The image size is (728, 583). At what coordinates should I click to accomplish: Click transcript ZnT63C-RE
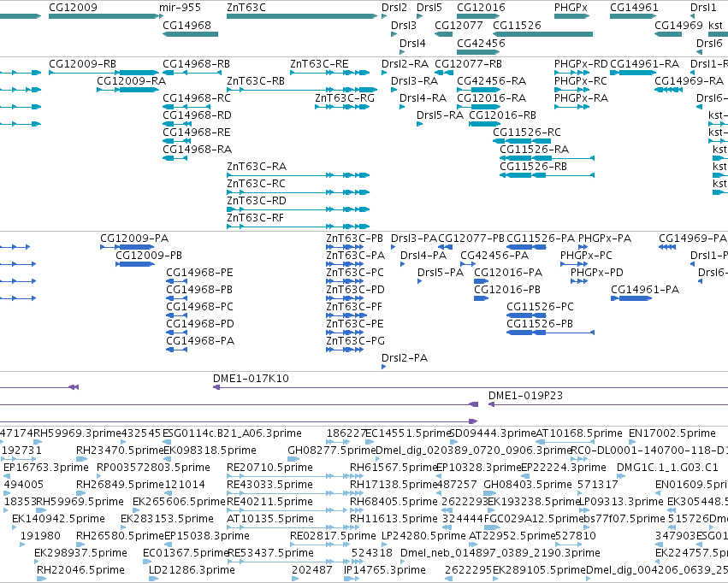(319, 63)
